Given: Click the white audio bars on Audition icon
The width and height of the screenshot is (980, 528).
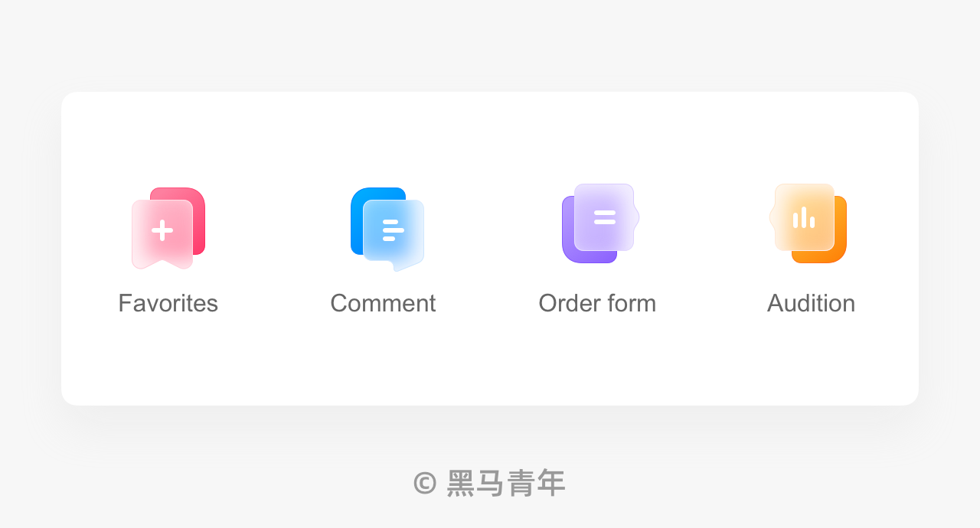Looking at the screenshot, I should pos(804,217).
